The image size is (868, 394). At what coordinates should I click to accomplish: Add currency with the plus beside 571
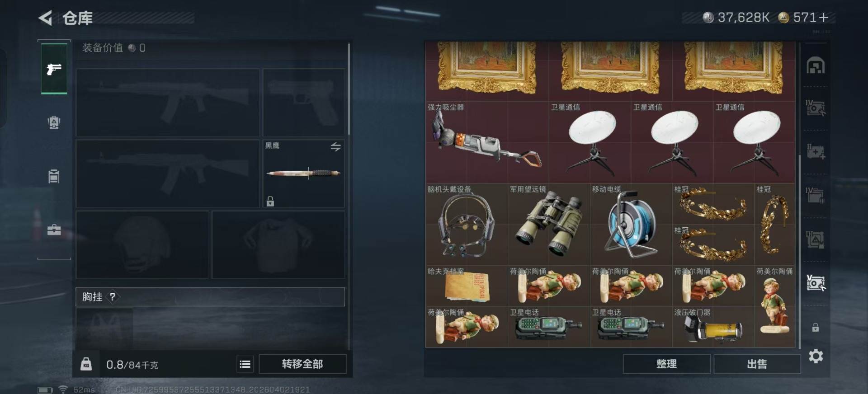pos(824,18)
